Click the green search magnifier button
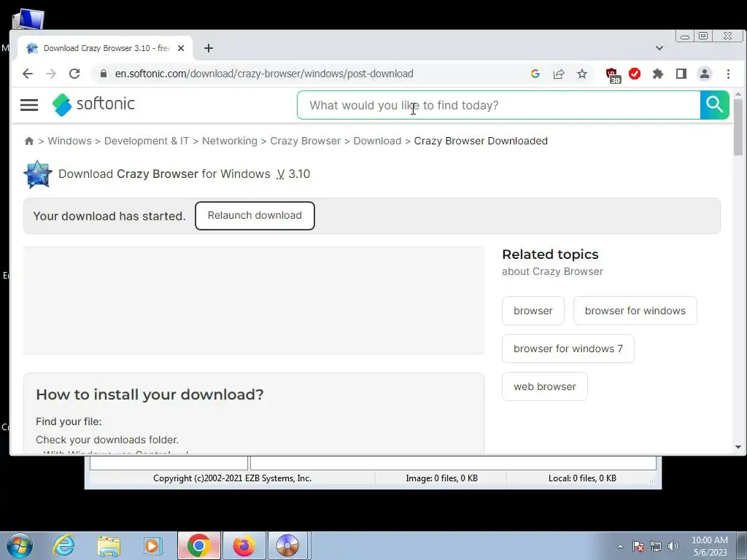This screenshot has width=747, height=560. [715, 105]
